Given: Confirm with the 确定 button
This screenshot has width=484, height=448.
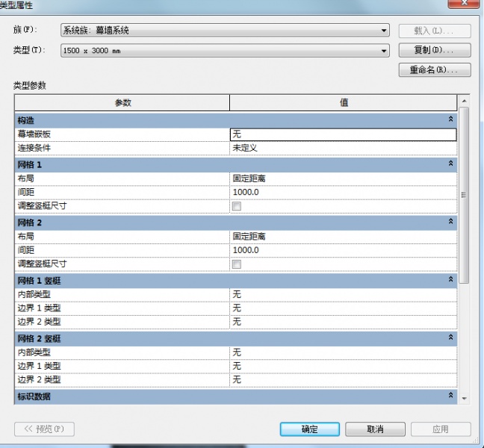Looking at the screenshot, I should (x=310, y=429).
